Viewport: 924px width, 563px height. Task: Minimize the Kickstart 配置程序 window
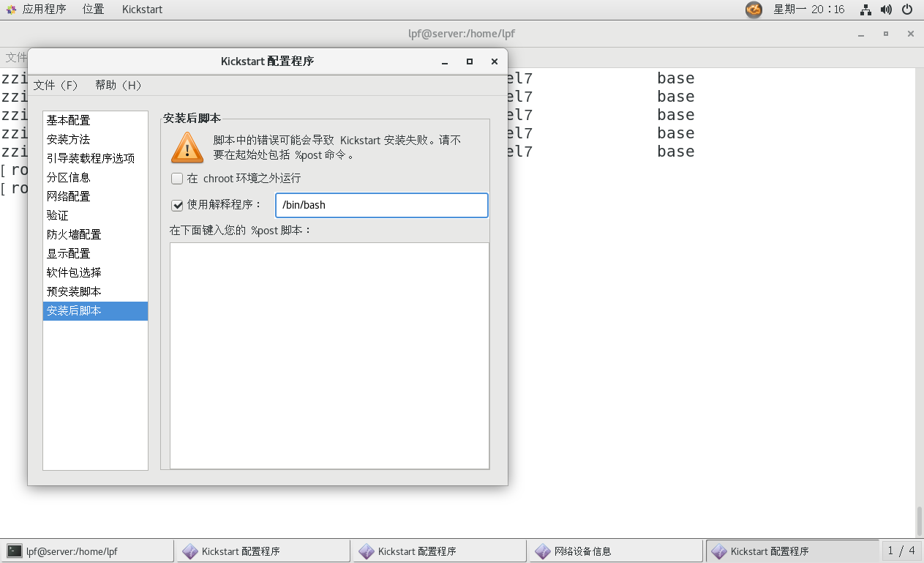[445, 61]
